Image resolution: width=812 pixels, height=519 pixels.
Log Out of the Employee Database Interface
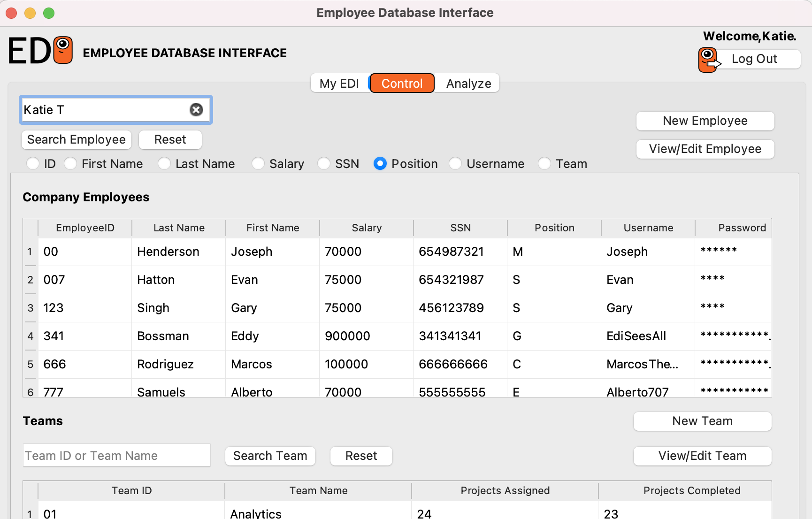click(x=755, y=59)
